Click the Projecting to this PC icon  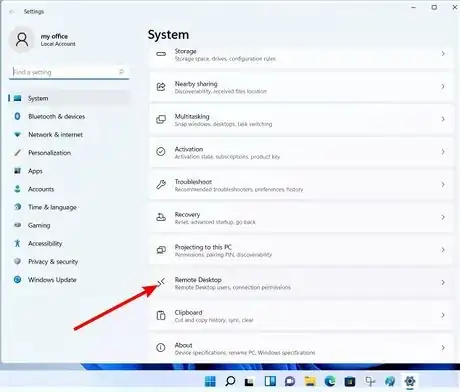click(161, 250)
